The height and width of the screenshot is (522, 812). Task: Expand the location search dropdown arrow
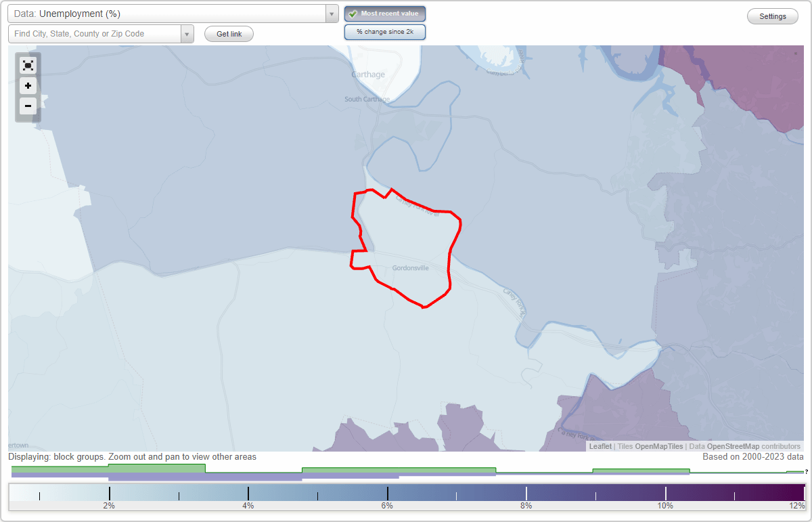187,33
